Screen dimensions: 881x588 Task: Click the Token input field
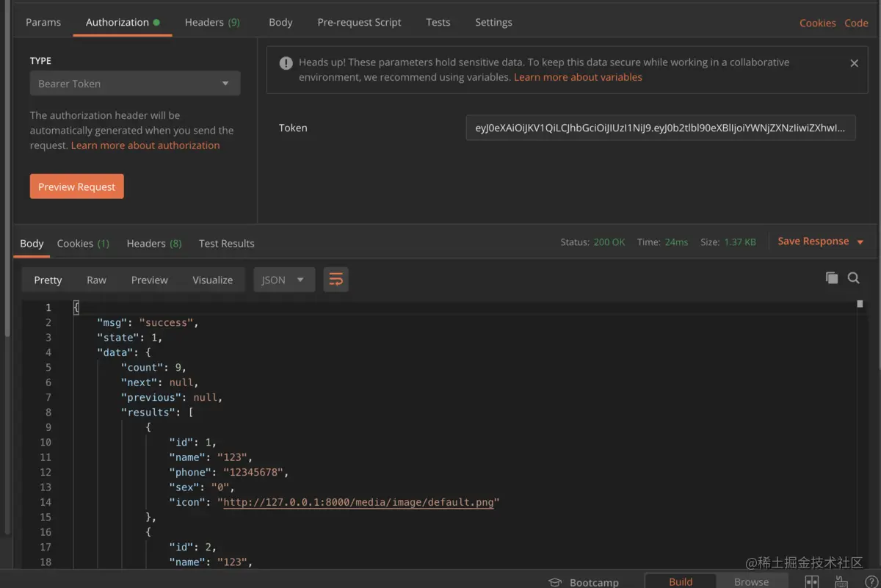(x=661, y=128)
